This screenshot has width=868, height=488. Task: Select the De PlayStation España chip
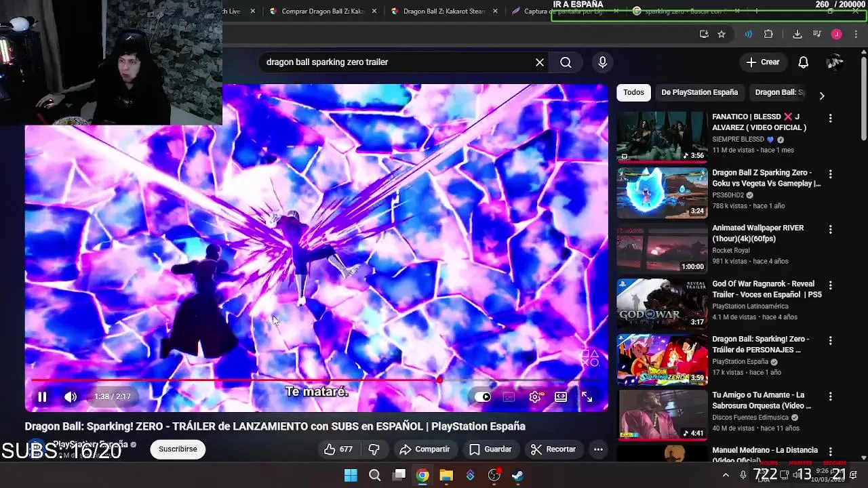pos(699,92)
